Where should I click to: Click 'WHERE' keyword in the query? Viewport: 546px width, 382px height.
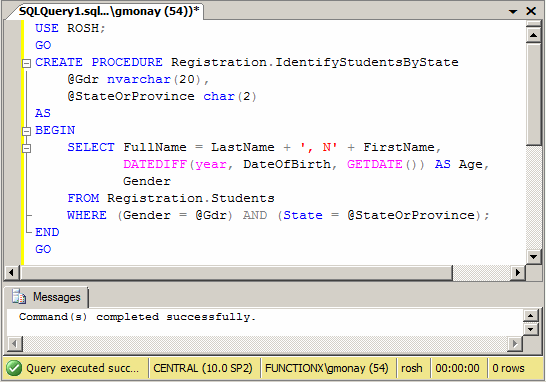tap(87, 215)
